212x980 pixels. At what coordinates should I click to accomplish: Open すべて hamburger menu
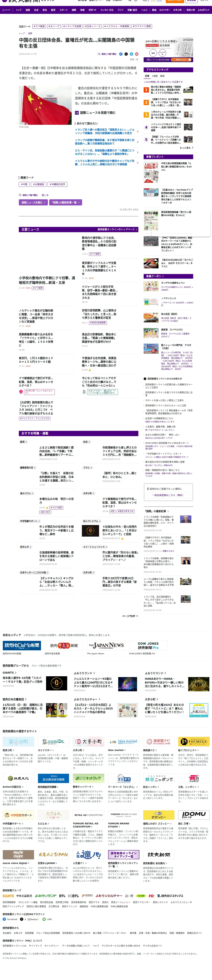tap(6, 10)
